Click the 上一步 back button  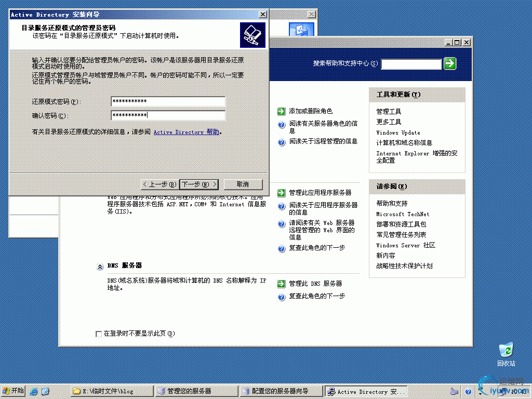coord(159,184)
